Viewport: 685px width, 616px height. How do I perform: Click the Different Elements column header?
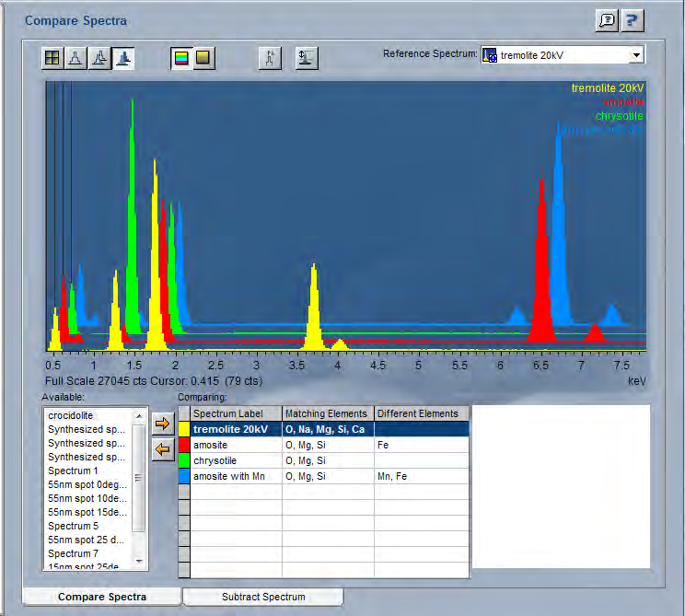pyautogui.click(x=422, y=413)
